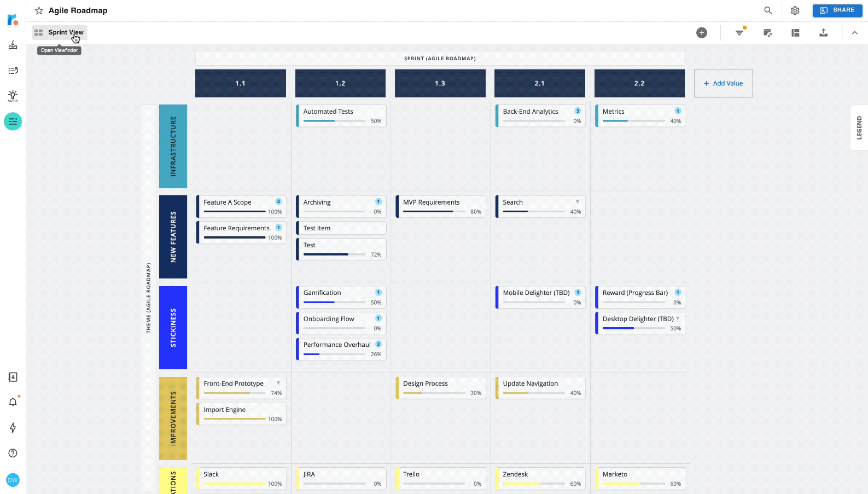Click the round add item plus icon
Viewport: 868px width, 494px height.
point(702,33)
